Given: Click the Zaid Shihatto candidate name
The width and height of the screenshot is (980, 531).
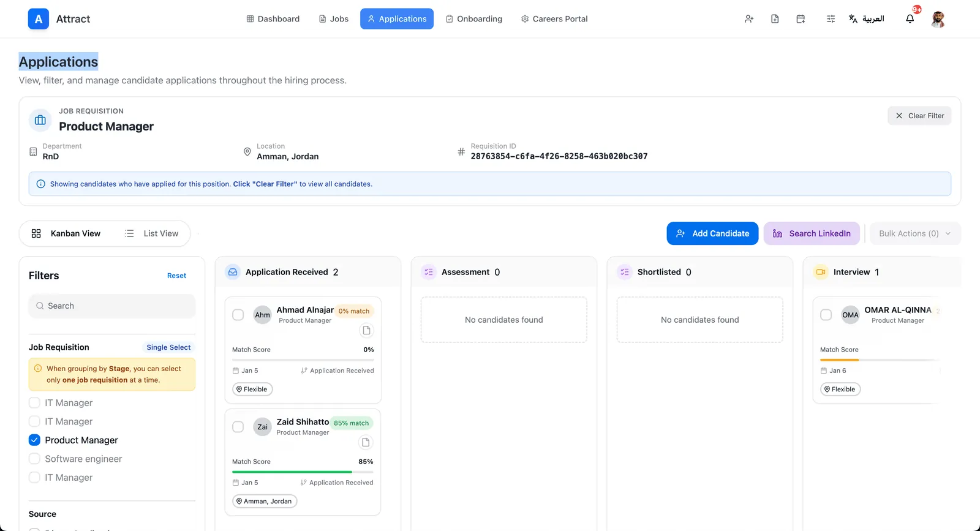Looking at the screenshot, I should pyautogui.click(x=303, y=422).
